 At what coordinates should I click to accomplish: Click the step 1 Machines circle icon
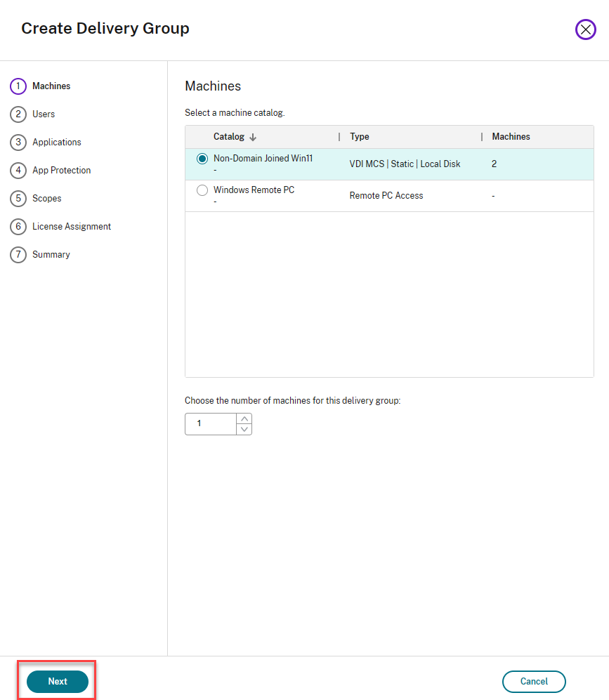pyautogui.click(x=18, y=86)
